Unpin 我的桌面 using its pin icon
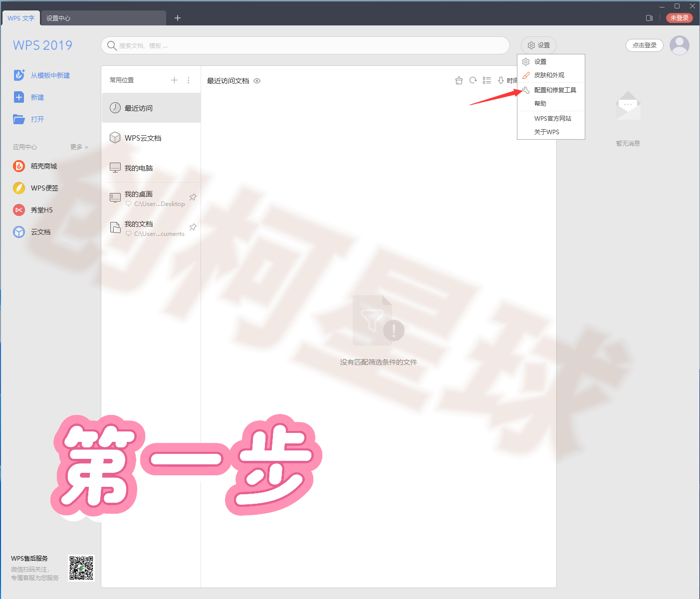Image resolution: width=700 pixels, height=599 pixels. coord(193,198)
